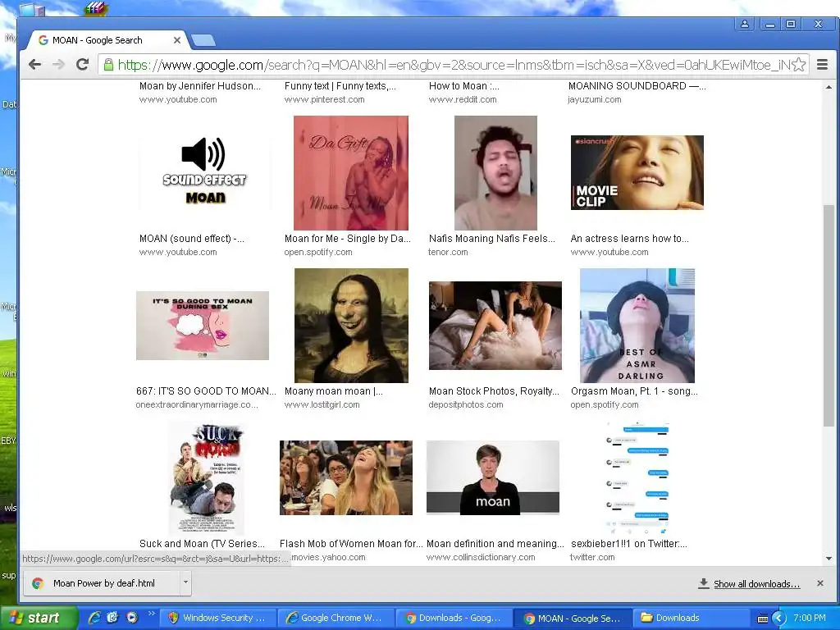Click Moan for Me - Single by Da... title
Viewport: 840px width, 630px height.
[348, 239]
